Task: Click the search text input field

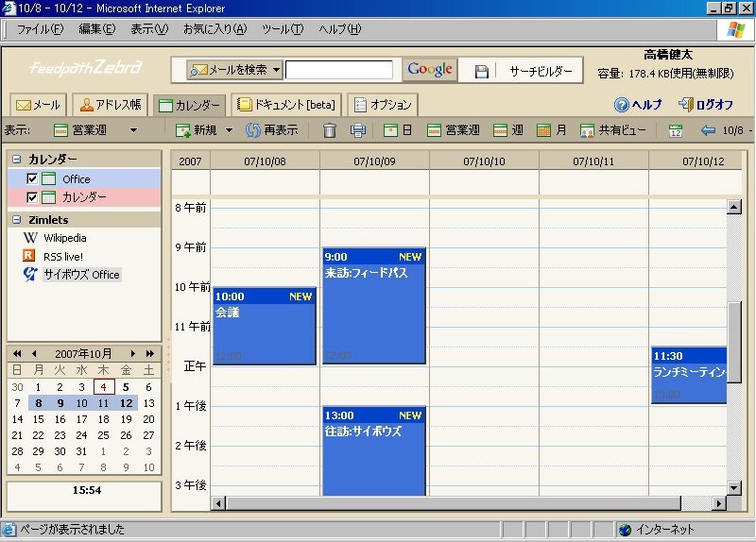Action: pos(339,70)
